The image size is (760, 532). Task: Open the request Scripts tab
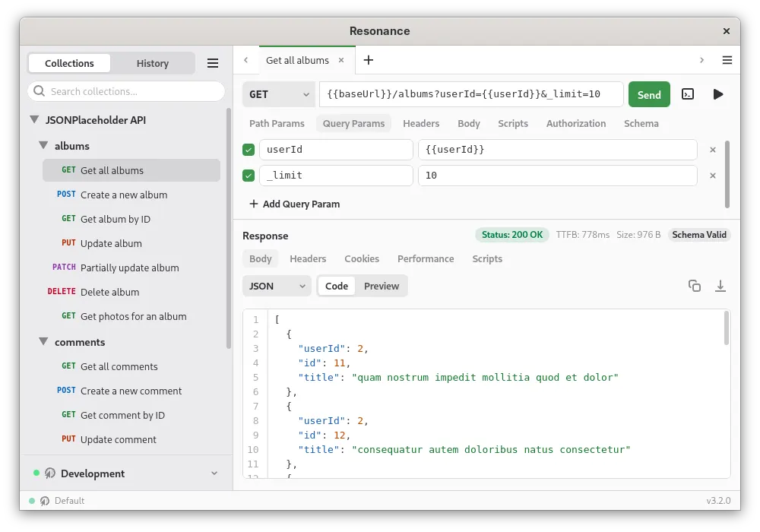[513, 124]
